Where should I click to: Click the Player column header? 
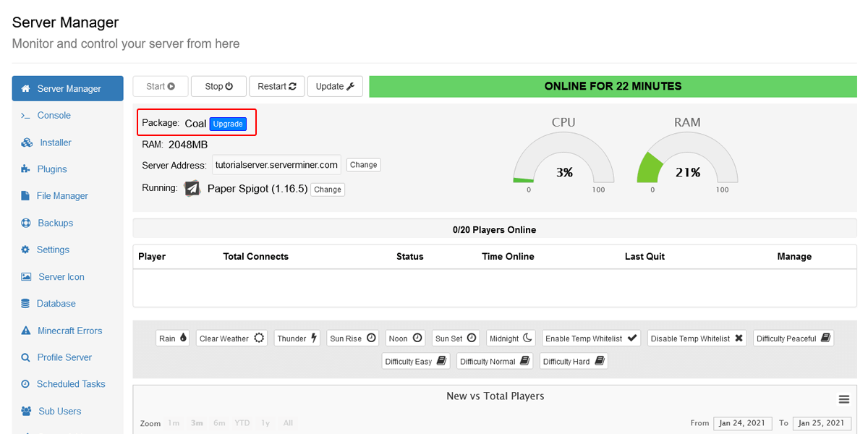tap(152, 256)
